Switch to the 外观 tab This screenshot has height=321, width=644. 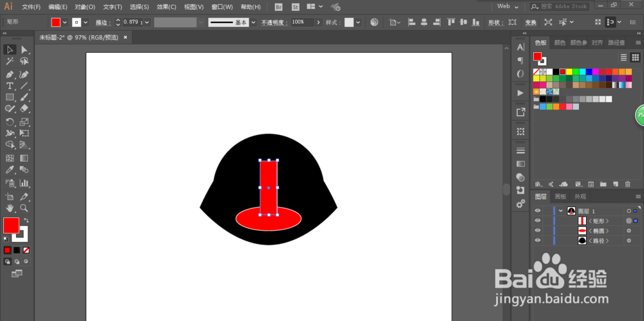point(580,197)
